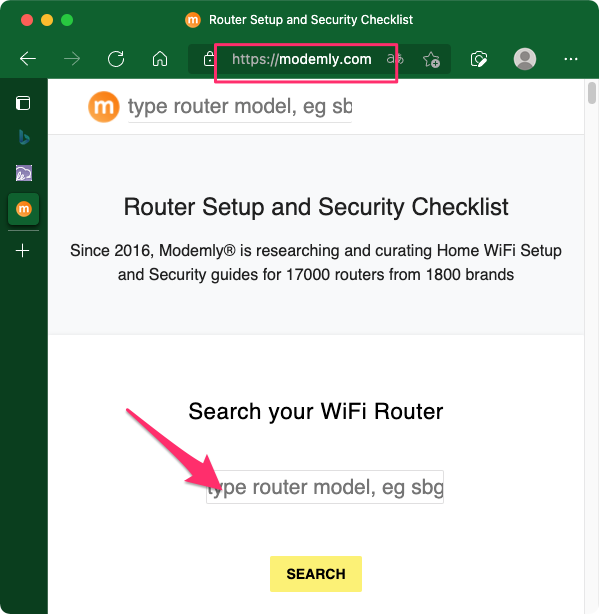Image resolution: width=599 pixels, height=614 pixels.
Task: Reload the Modemly page
Action: click(x=116, y=59)
